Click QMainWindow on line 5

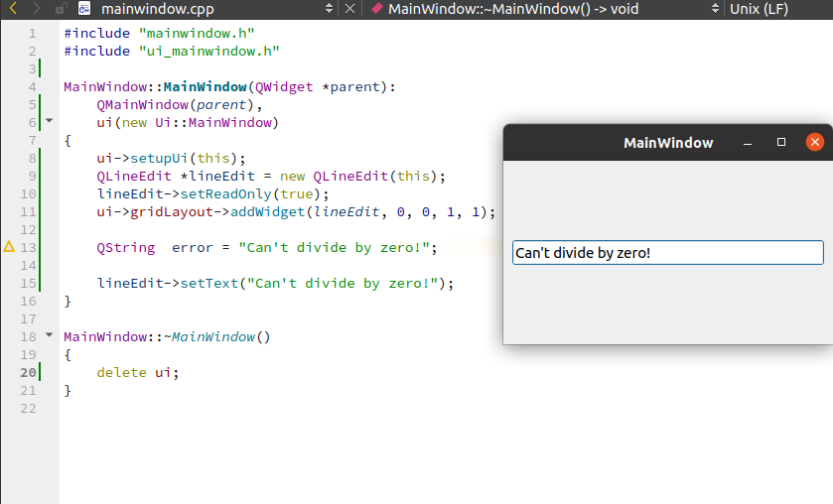142,104
